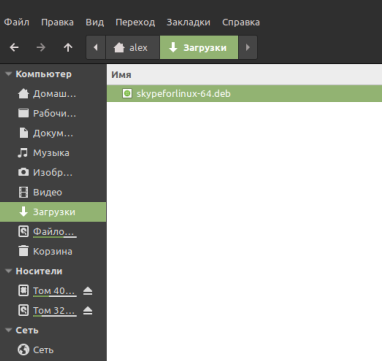Click the path bar right scroll arrow
The width and height of the screenshot is (382, 361).
click(248, 47)
